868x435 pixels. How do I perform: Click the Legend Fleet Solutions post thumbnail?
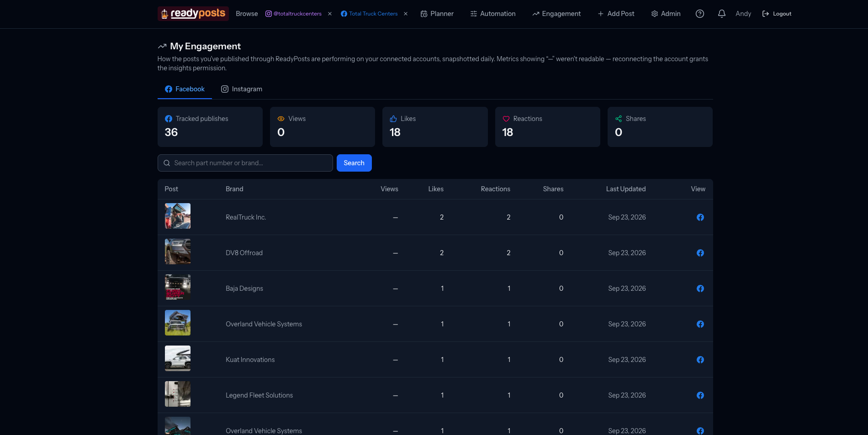[178, 394]
